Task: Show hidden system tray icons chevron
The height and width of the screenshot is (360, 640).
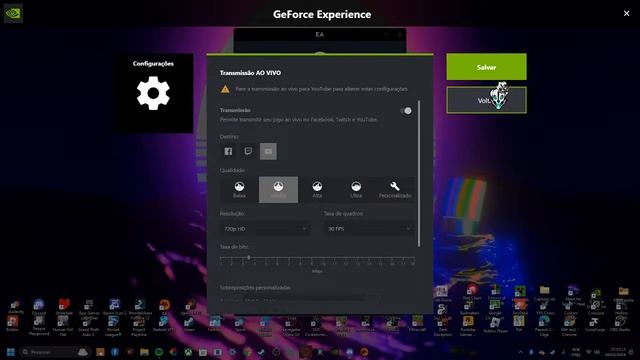Action: [520, 352]
